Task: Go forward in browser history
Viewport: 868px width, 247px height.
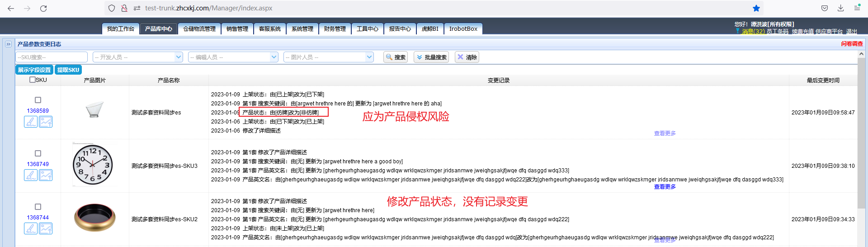Action: 27,8
